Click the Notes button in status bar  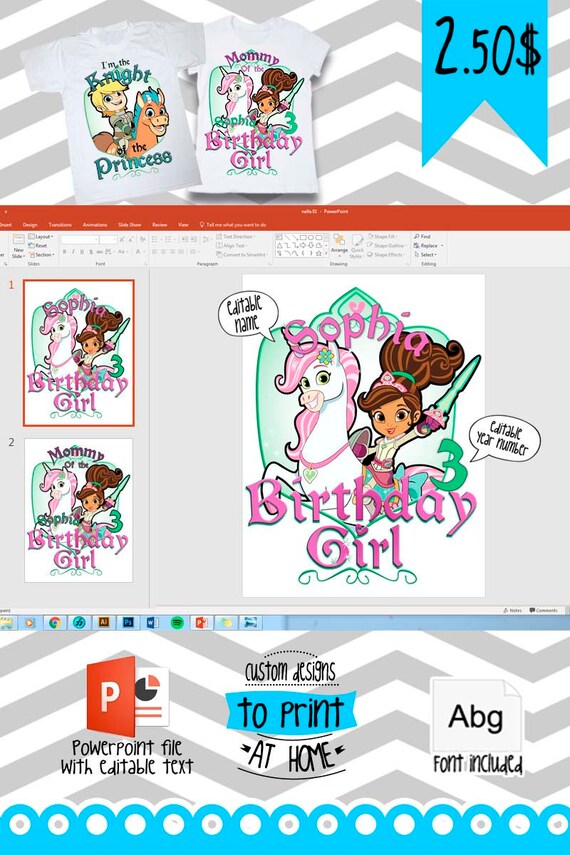[513, 610]
